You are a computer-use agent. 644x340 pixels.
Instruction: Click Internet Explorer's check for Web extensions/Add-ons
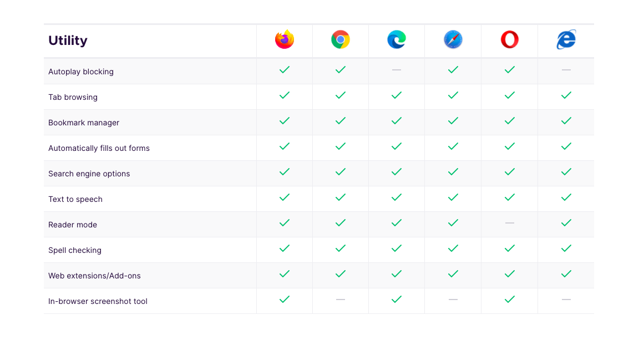point(566,274)
